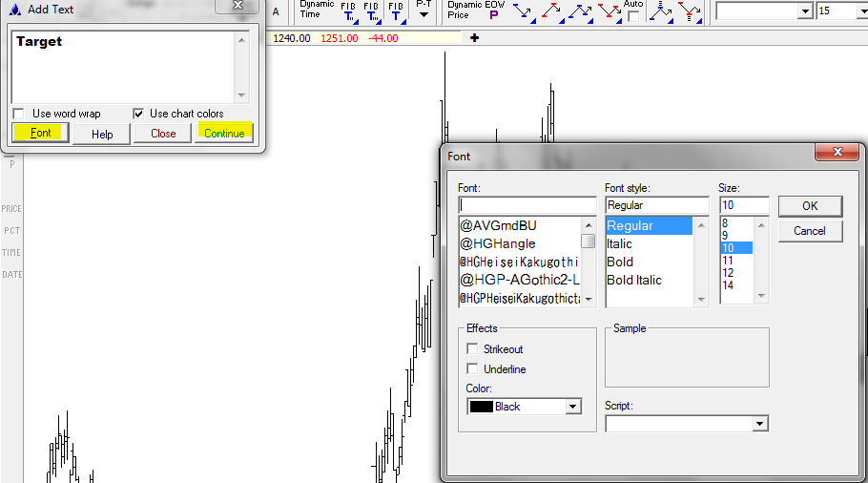Click OK in the Font dialog
This screenshot has width=868, height=483.
pyautogui.click(x=810, y=206)
